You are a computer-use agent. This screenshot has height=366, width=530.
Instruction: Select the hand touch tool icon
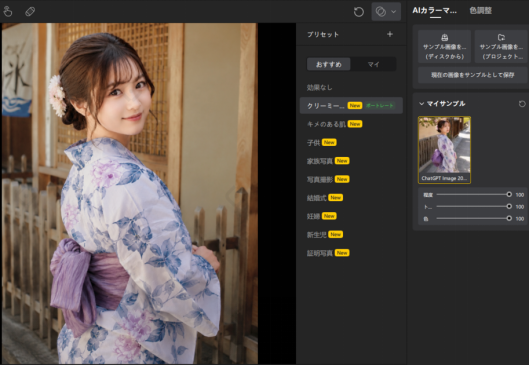[8, 11]
